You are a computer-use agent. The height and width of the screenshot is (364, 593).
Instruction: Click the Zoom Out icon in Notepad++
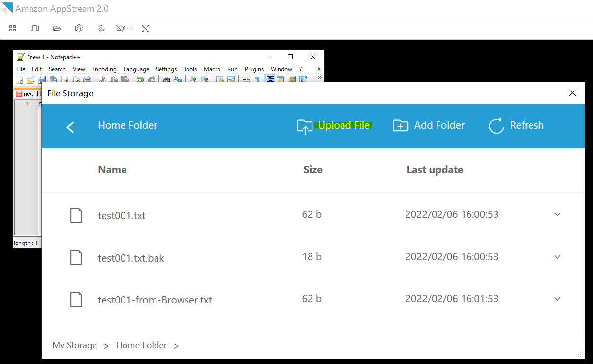coord(204,79)
